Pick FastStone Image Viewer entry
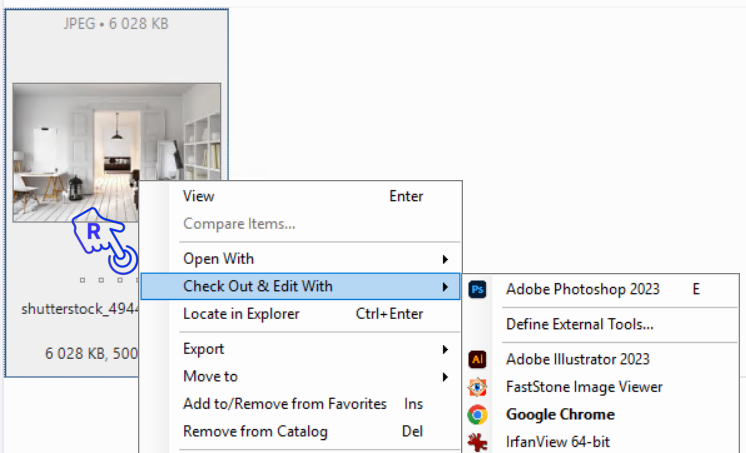The height and width of the screenshot is (453, 746). coord(584,387)
